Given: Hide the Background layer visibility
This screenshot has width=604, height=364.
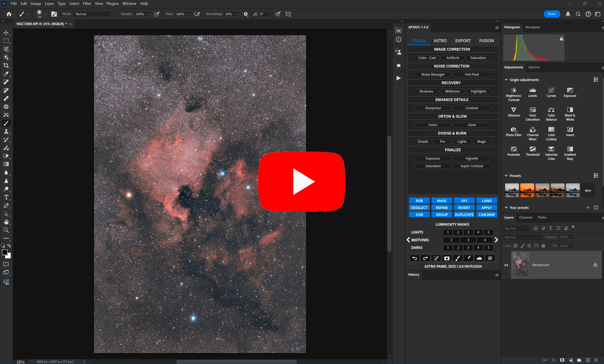Looking at the screenshot, I should click(506, 265).
